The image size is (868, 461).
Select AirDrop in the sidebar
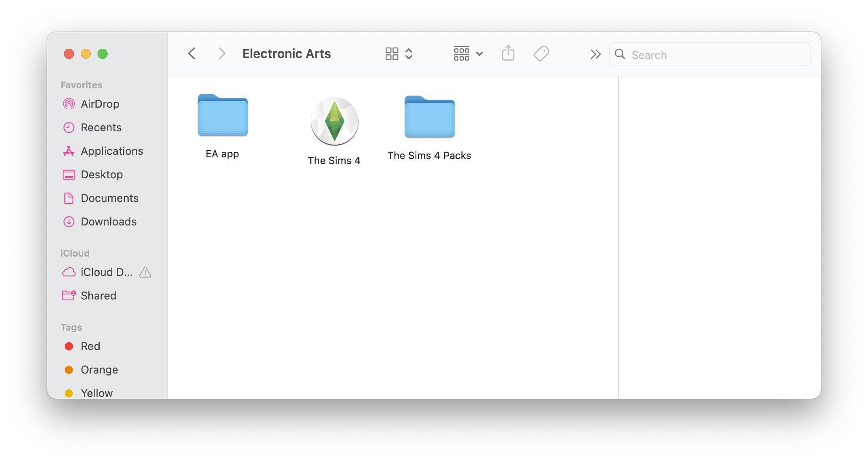coord(100,104)
